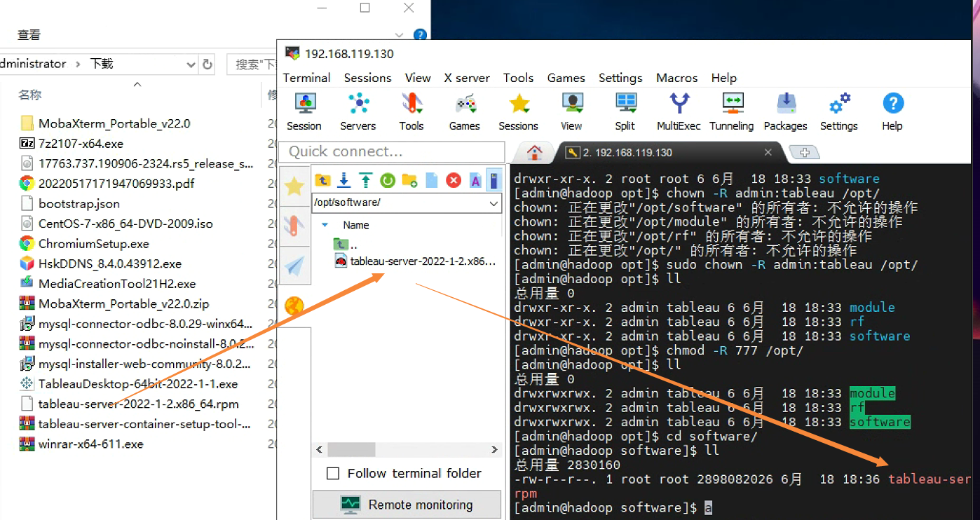The width and height of the screenshot is (980, 520).
Task: Create new file in SFTP browser
Action: coord(432,181)
